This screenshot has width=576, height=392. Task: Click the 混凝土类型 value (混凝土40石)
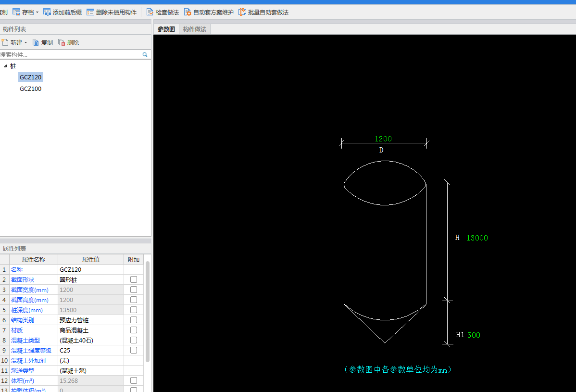(91, 340)
